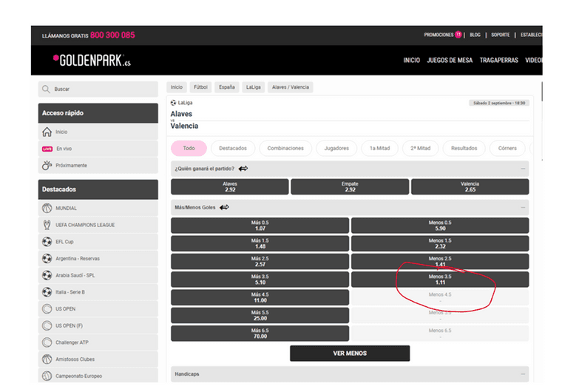Select Más 1.5 at 1.48
This screenshot has height=392, width=562.
pyautogui.click(x=260, y=243)
